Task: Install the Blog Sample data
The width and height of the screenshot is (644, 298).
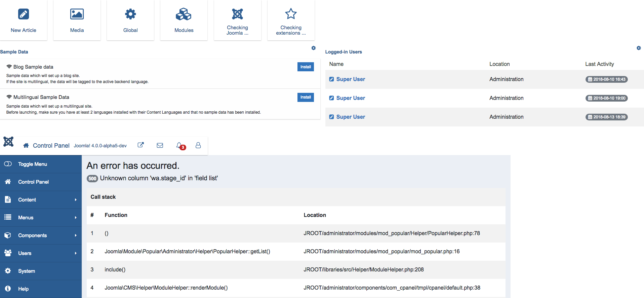Action: pos(306,67)
